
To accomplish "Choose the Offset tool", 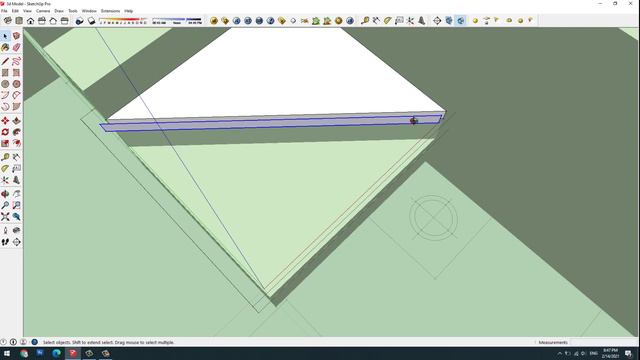I will tap(16, 143).
